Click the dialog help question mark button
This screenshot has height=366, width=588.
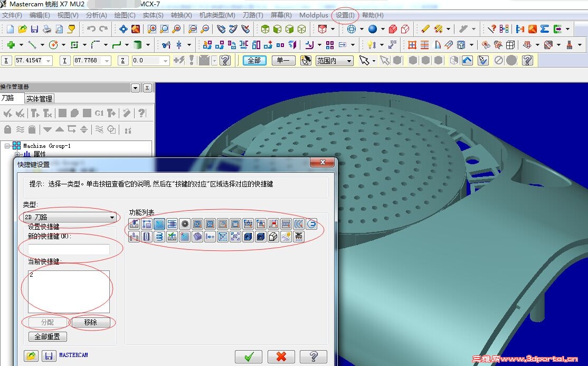click(314, 356)
